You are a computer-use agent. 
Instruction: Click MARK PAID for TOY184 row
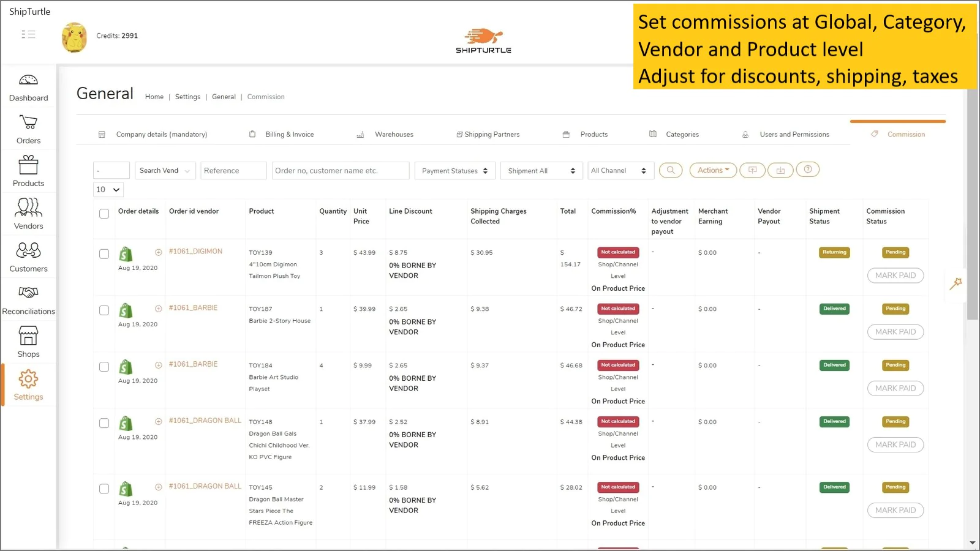[895, 388]
